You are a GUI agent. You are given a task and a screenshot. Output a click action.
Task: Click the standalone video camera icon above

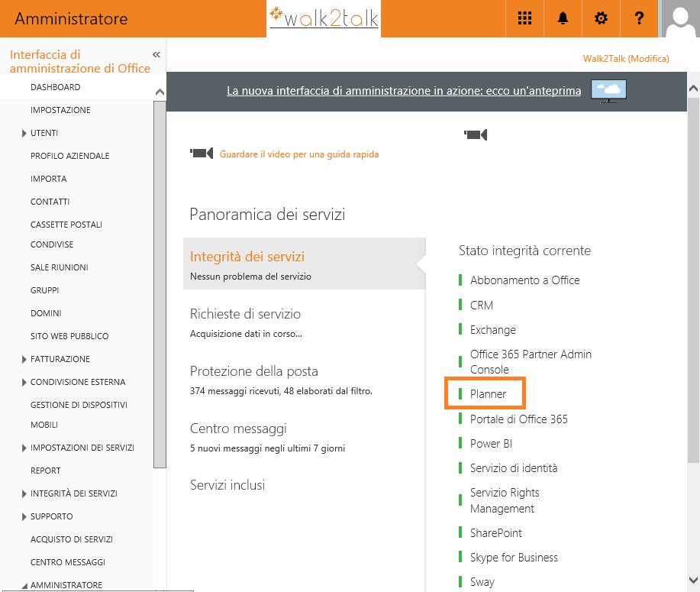tap(476, 134)
